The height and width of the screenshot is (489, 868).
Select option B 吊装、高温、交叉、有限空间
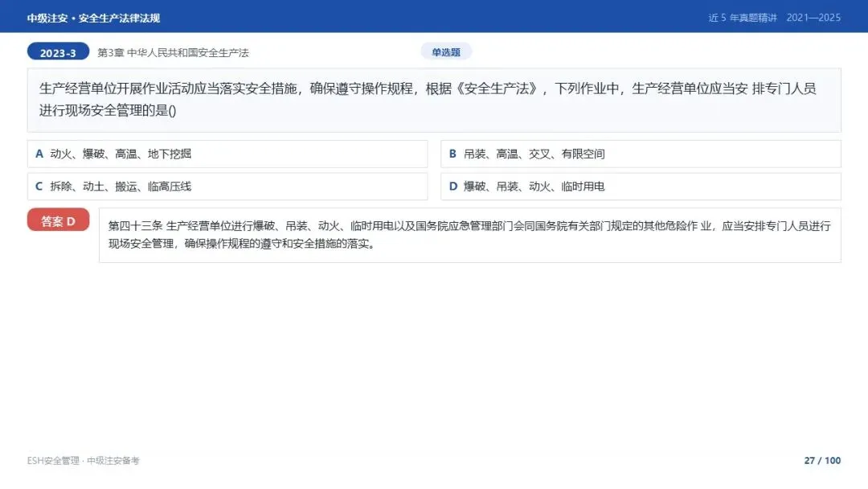[x=641, y=154]
